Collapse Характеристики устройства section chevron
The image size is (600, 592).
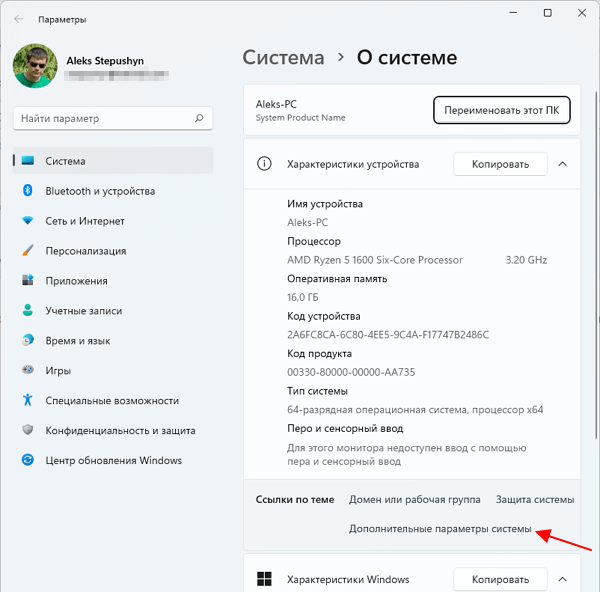pyautogui.click(x=562, y=164)
